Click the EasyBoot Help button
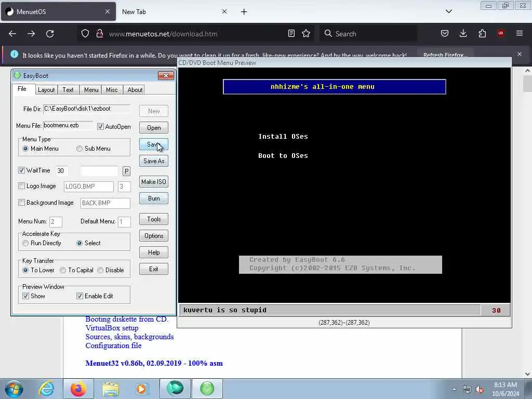Image resolution: width=532 pixels, height=399 pixels. click(154, 252)
